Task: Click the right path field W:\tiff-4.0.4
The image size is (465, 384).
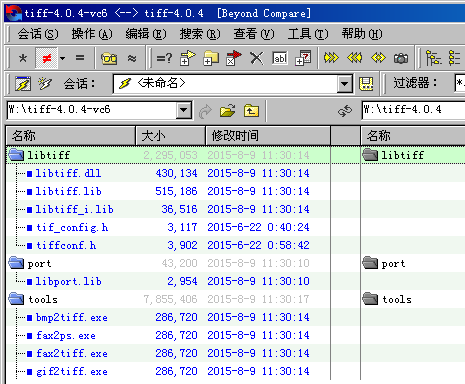Action: click(413, 110)
